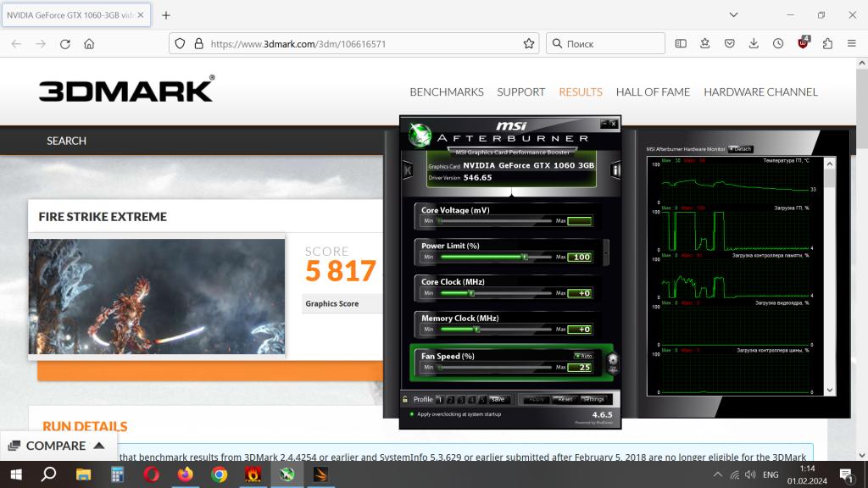Open Windows Start menu
Image resolution: width=868 pixels, height=488 pixels.
click(x=16, y=474)
